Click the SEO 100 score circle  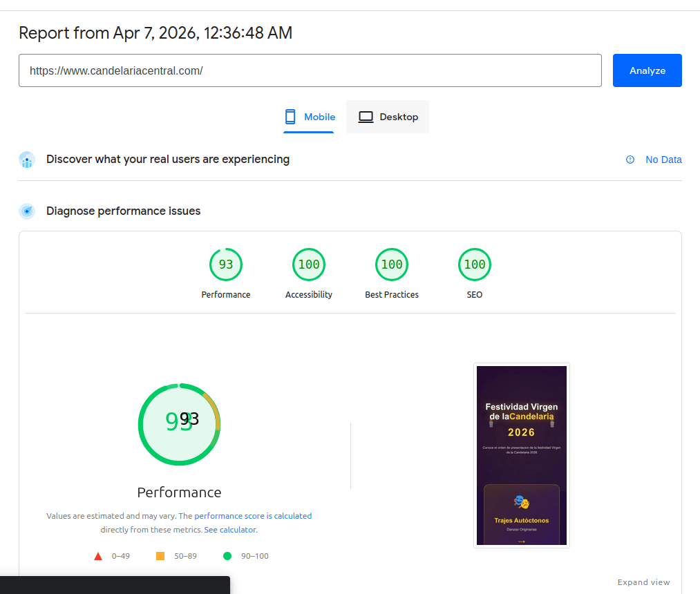pyautogui.click(x=475, y=264)
